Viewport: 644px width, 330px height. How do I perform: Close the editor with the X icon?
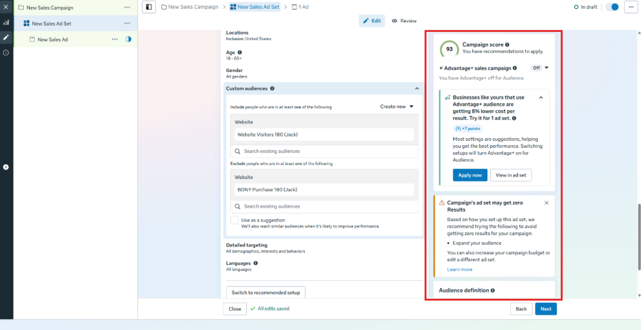6,7
